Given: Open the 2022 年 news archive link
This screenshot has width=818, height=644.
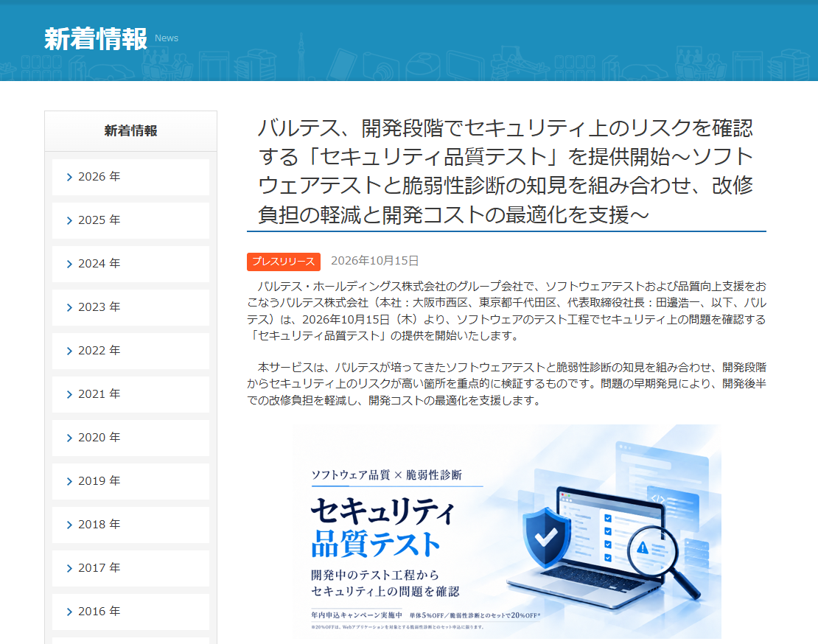Looking at the screenshot, I should click(130, 351).
